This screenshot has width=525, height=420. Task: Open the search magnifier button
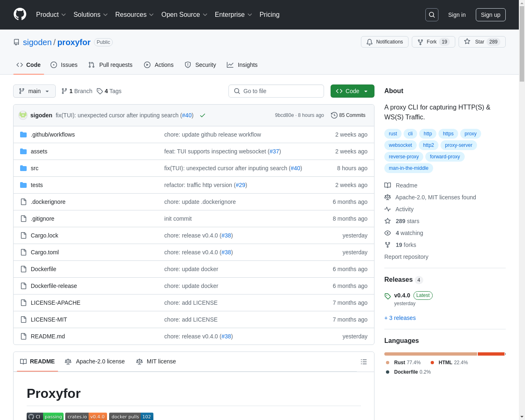click(x=432, y=15)
